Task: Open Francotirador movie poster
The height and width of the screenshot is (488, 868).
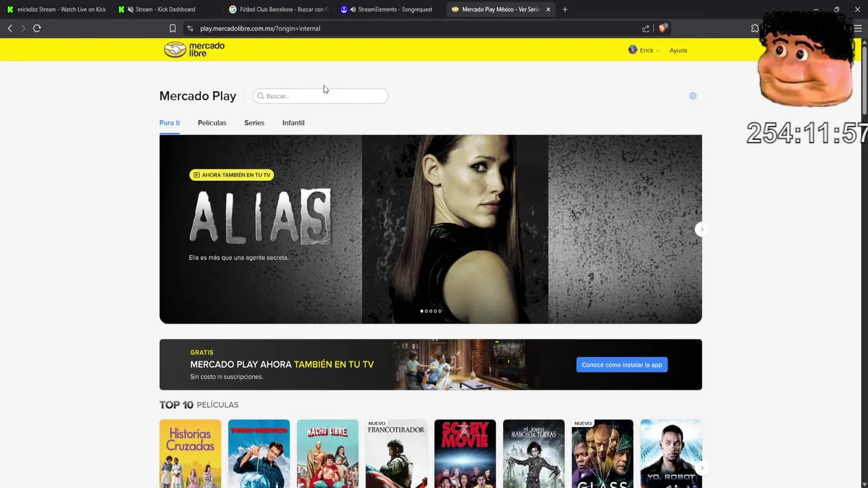Action: [x=396, y=453]
